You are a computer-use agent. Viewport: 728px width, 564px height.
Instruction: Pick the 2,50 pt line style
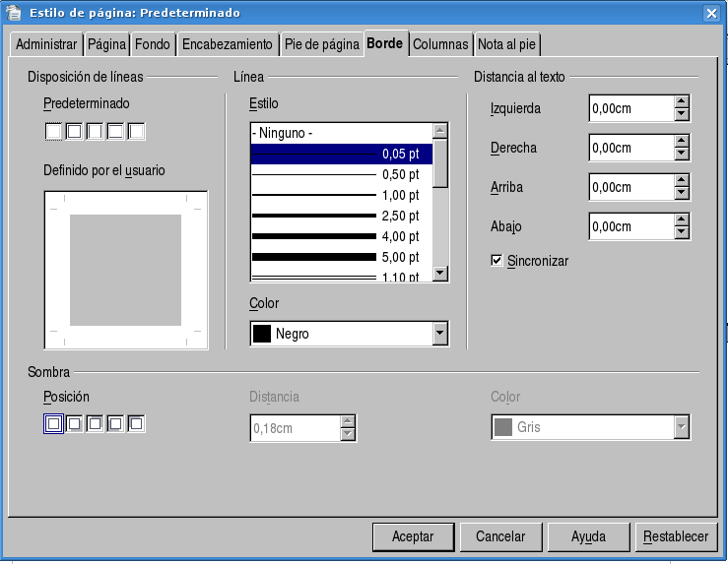342,216
